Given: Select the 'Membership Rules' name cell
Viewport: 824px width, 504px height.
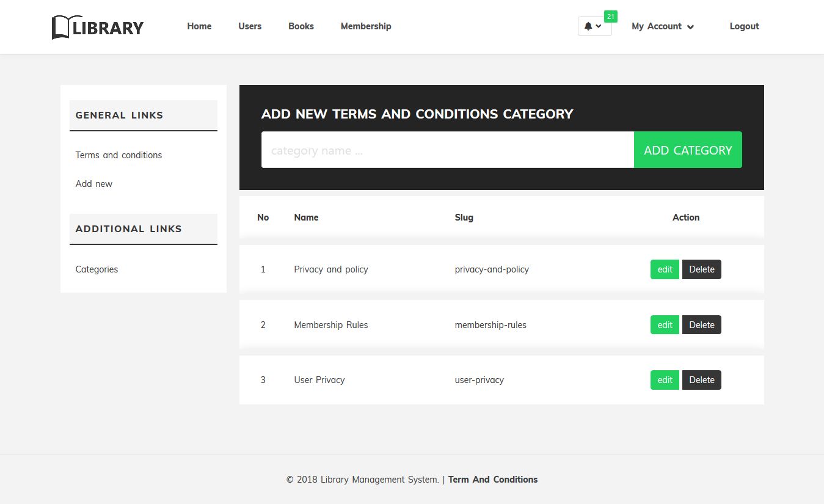Looking at the screenshot, I should tap(331, 325).
